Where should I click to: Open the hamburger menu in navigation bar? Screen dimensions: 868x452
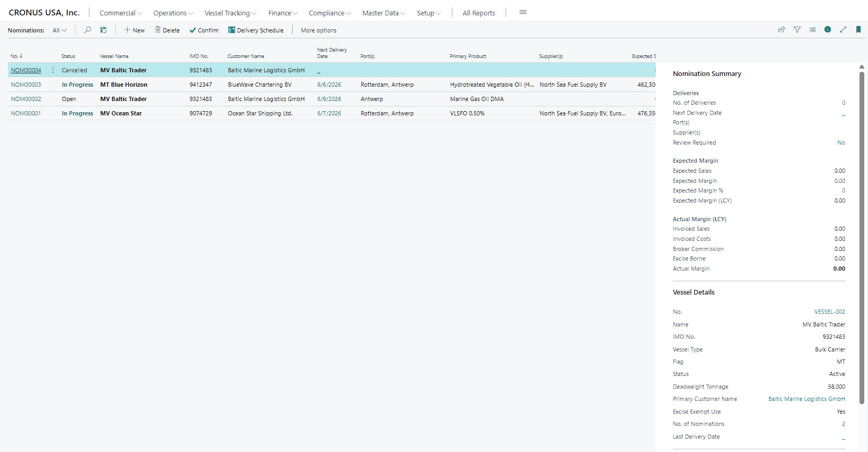click(523, 12)
